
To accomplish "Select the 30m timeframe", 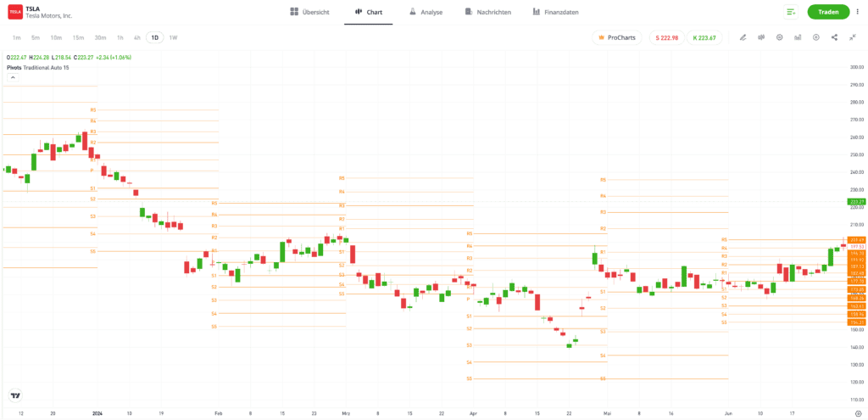I will (100, 37).
